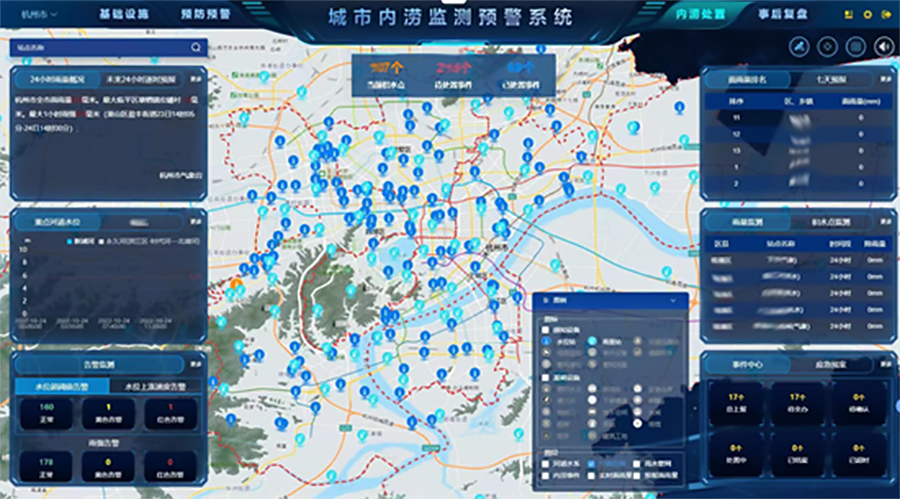900x499 pixels.
Task: Click the square layer icon in map toolbar
Action: click(x=855, y=46)
